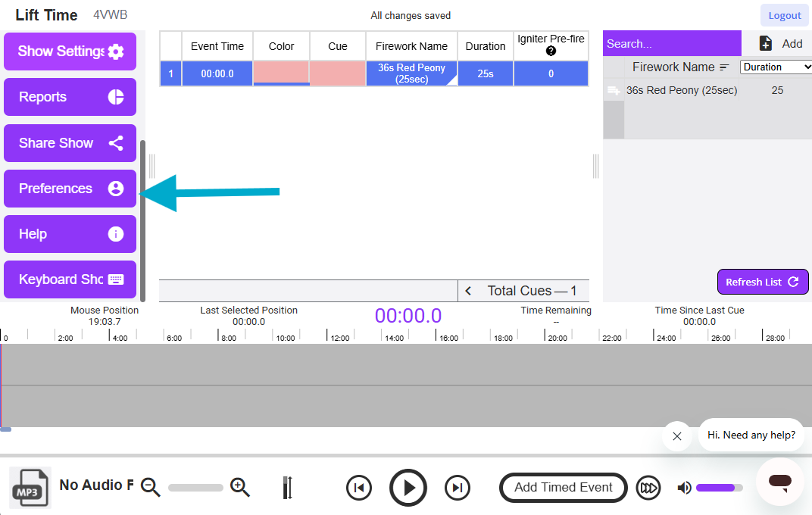Open the Duration sort dropdown
The image size is (812, 515).
(776, 67)
